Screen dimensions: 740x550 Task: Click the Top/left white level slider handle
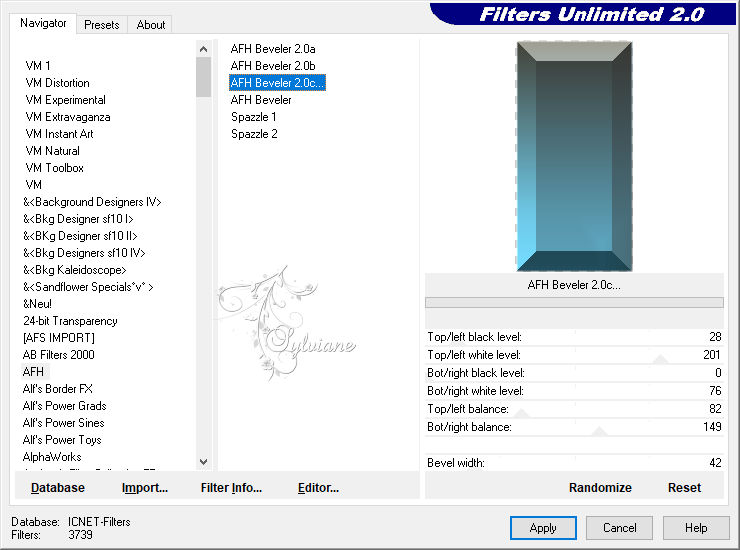(660, 360)
